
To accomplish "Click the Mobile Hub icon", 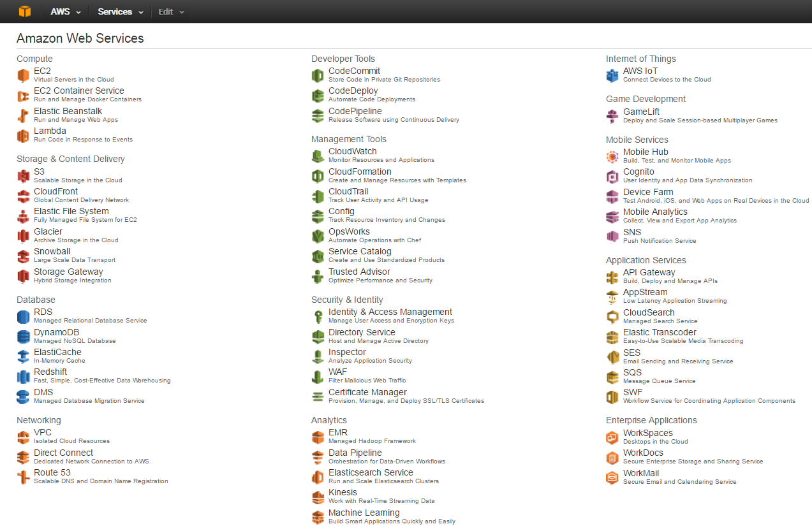I will coord(612,156).
